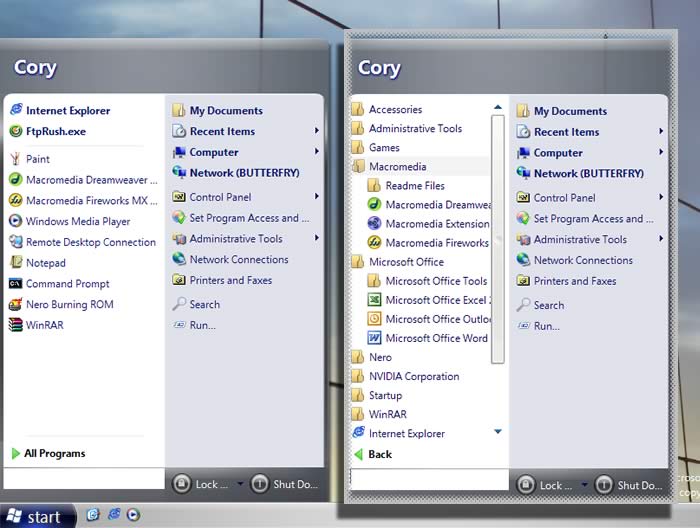This screenshot has width=700, height=528.
Task: Expand Administrative Tools submenu in left menu
Action: pos(317,238)
